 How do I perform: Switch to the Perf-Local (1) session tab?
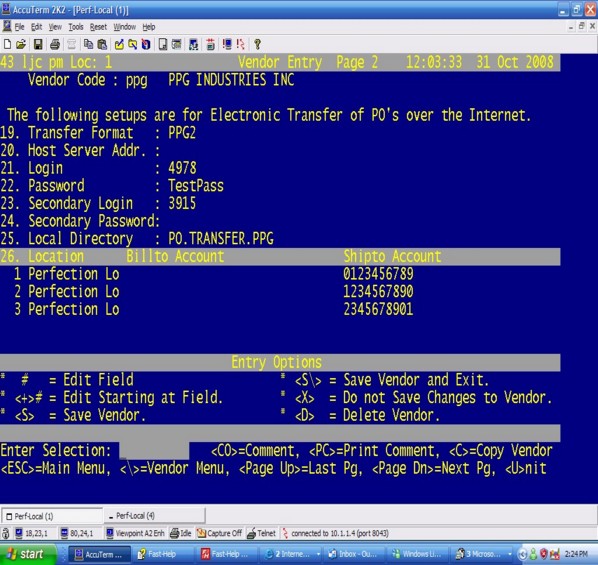52,516
